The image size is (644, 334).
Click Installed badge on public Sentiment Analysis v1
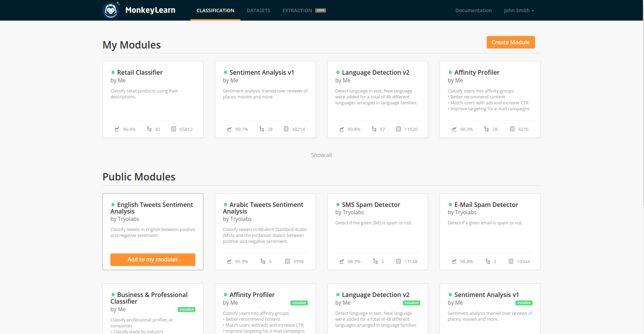coord(524,303)
